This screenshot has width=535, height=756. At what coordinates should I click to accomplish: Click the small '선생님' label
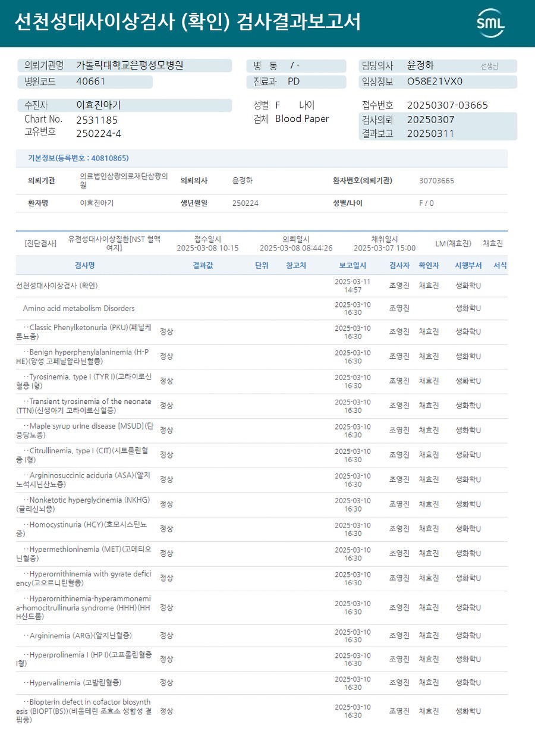tap(489, 67)
